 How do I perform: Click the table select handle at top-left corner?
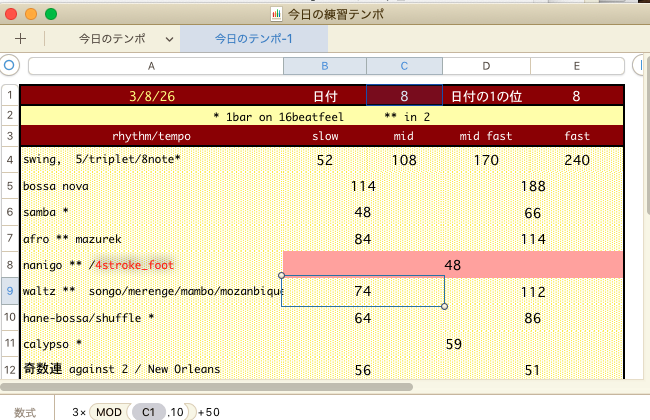point(9,66)
